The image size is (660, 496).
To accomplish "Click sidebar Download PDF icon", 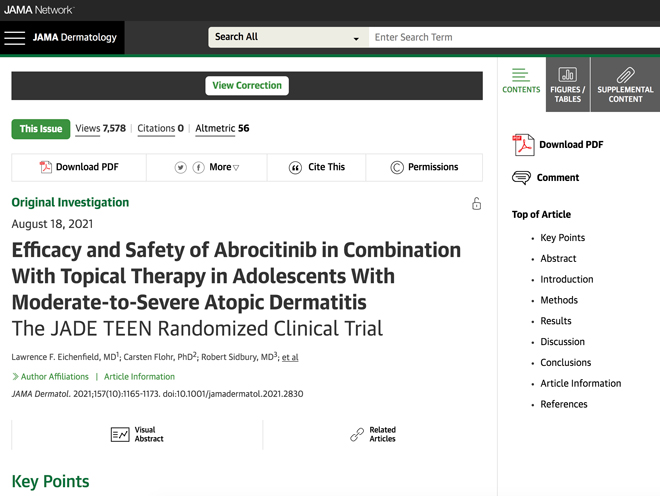I will (523, 145).
